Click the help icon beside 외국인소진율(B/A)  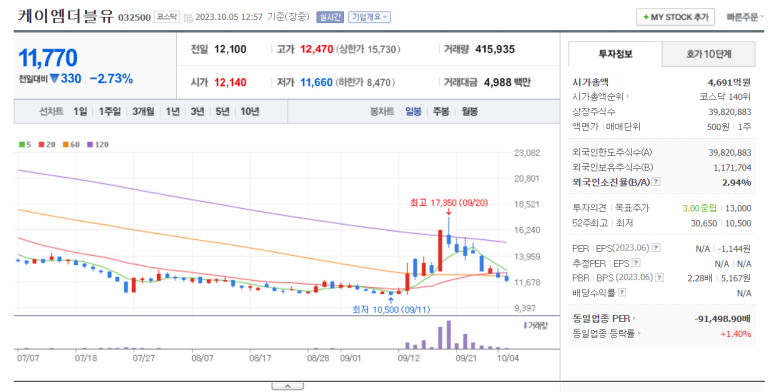pyautogui.click(x=656, y=181)
